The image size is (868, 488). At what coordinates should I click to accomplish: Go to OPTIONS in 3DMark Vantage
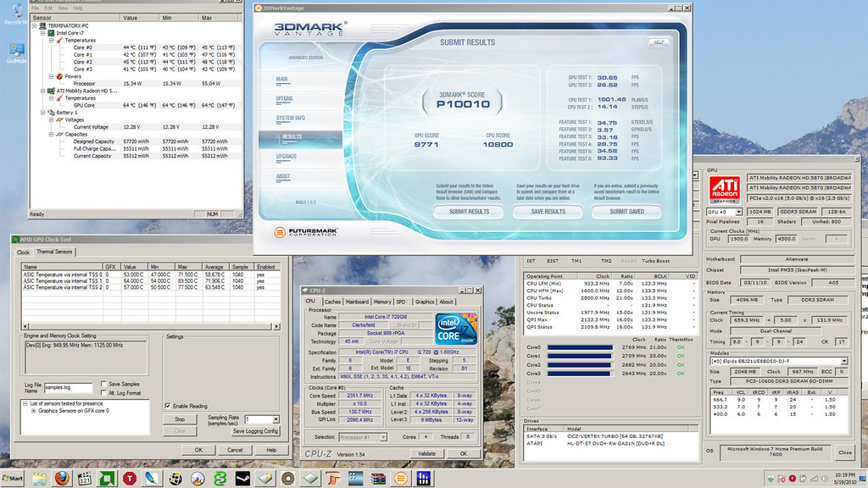285,98
